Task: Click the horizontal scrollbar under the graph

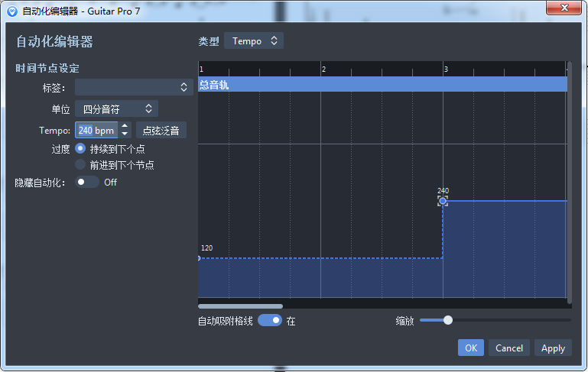Action: pyautogui.click(x=241, y=306)
